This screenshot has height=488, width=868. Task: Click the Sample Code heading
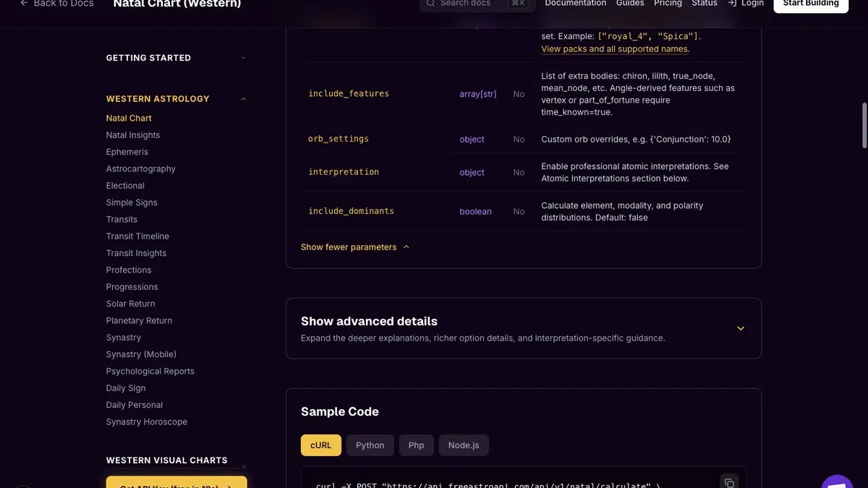click(340, 411)
